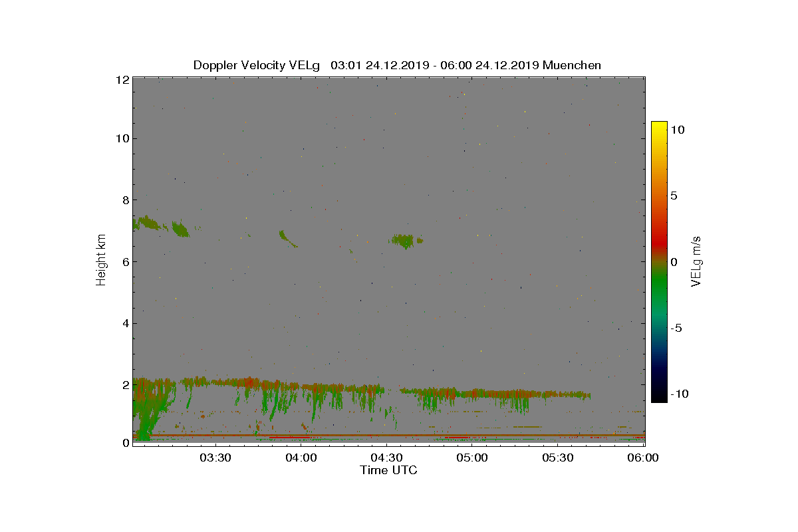Click the 8 km height tick label
Image resolution: width=798 pixels, height=532 pixels.
(124, 200)
